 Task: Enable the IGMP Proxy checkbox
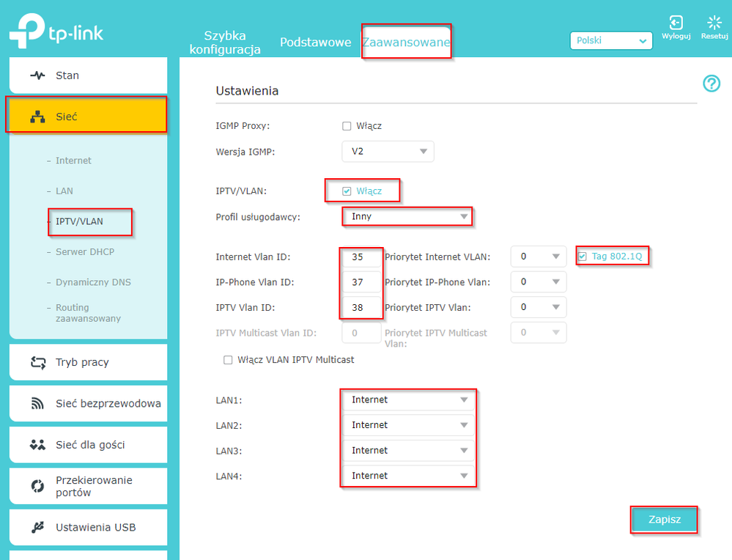point(347,126)
